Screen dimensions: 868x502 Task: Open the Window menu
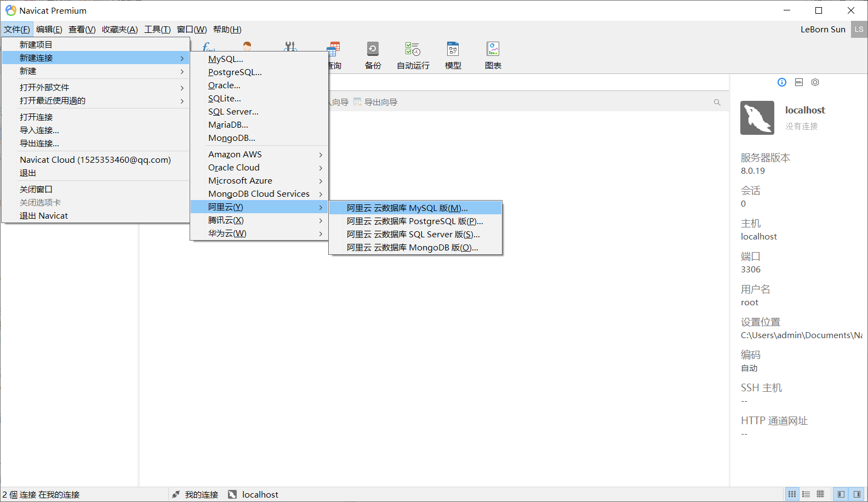pyautogui.click(x=192, y=30)
